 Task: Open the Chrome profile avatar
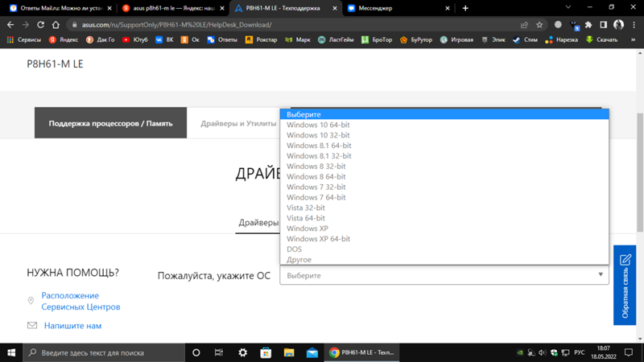click(618, 25)
